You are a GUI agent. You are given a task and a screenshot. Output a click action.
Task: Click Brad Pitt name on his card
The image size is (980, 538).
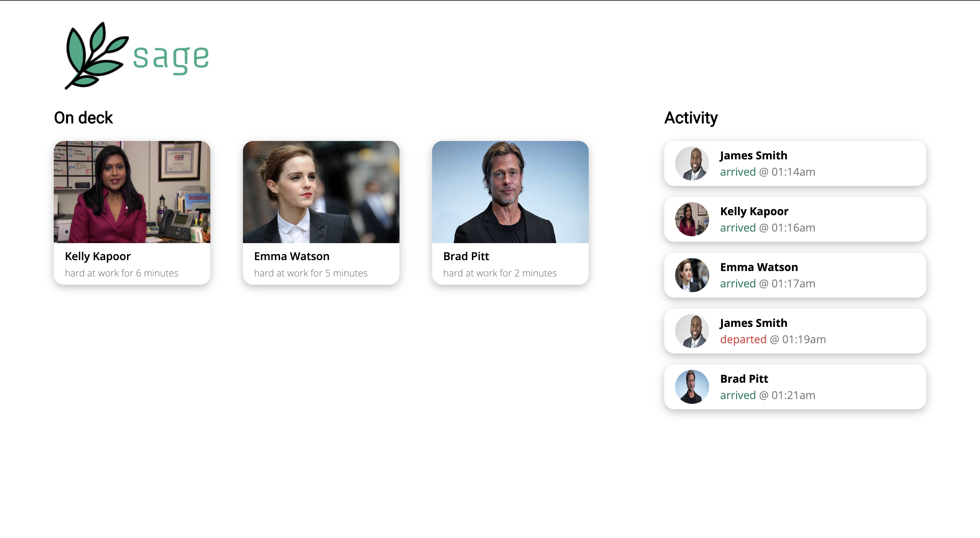(x=465, y=256)
